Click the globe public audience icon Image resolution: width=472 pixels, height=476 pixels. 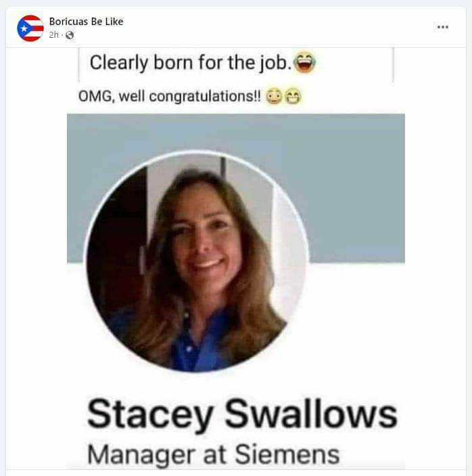click(70, 35)
